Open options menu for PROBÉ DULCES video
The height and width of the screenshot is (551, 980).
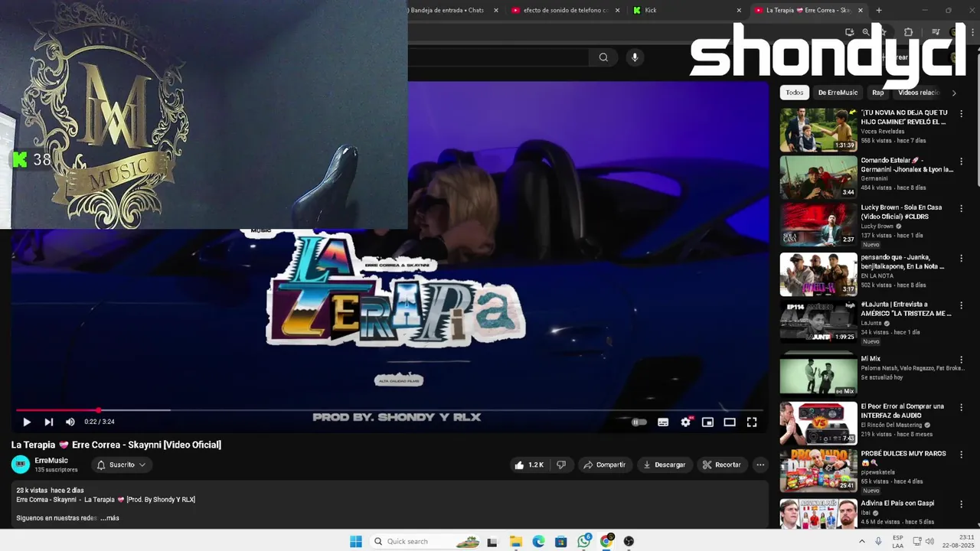coord(961,455)
